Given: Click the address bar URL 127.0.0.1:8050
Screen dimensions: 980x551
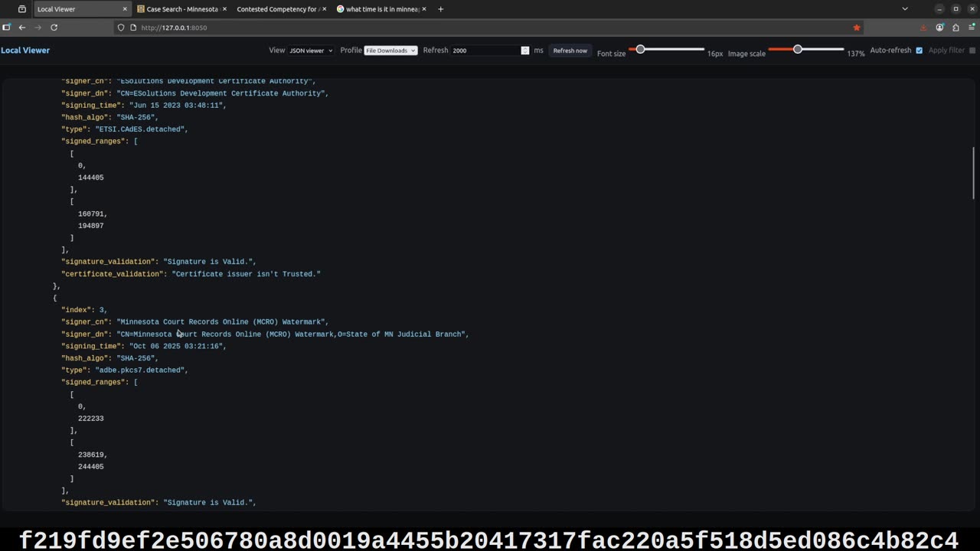Looking at the screenshot, I should point(174,28).
